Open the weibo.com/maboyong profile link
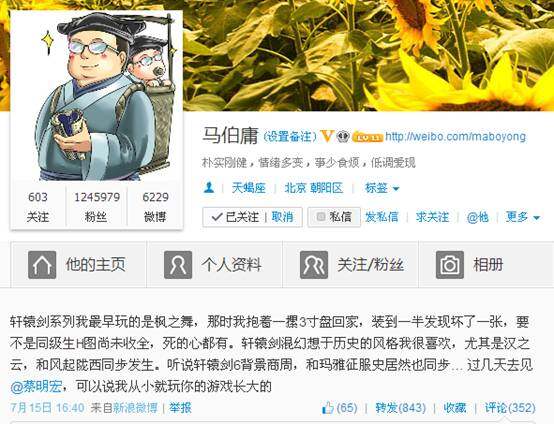554x424 pixels. click(x=455, y=136)
